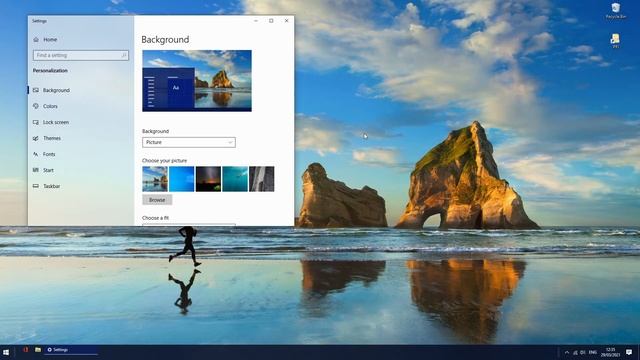Viewport: 640px width, 360px height.
Task: Close the Settings window
Action: [287, 21]
